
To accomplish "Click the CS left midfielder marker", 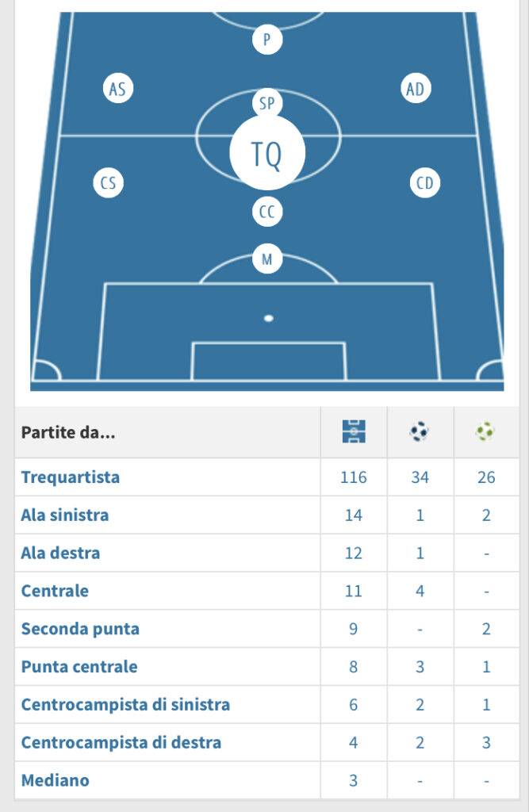I will click(x=108, y=183).
